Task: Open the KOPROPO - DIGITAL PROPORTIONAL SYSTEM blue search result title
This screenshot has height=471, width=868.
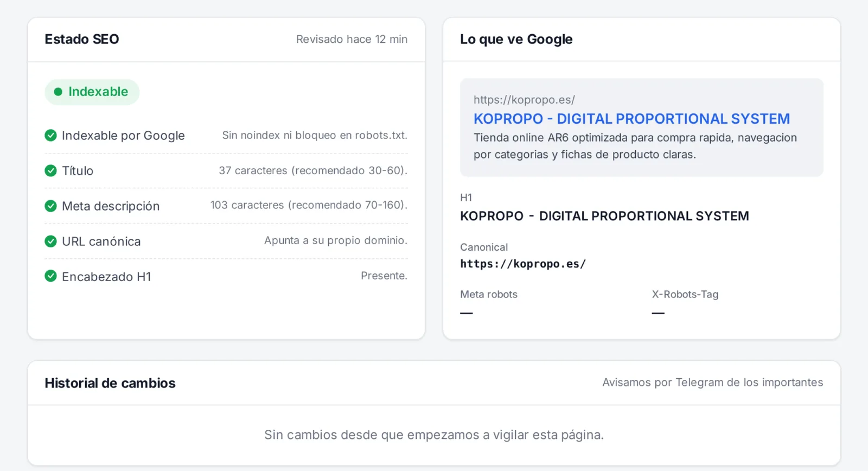Action: click(631, 119)
